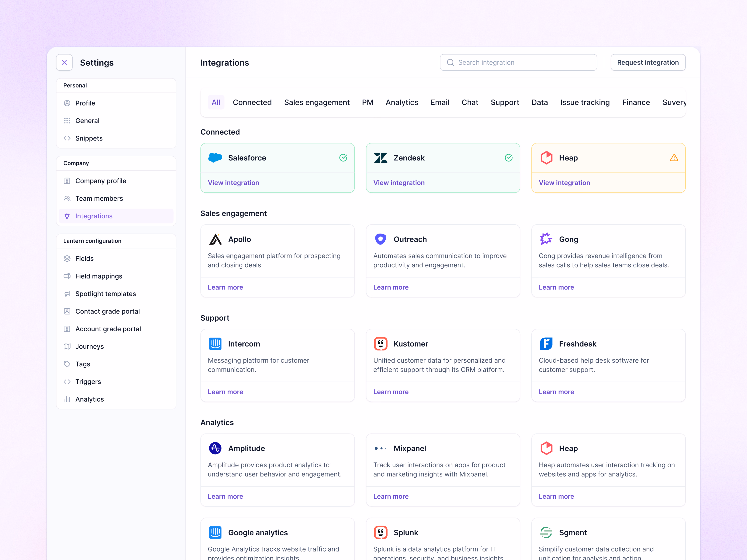Open the Finance filter tab
This screenshot has height=560, width=747.
click(x=636, y=102)
